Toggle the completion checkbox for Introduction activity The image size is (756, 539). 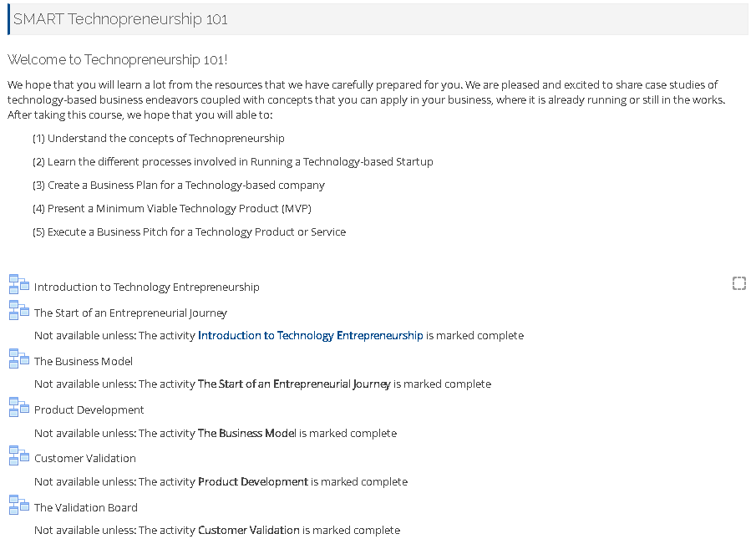(739, 283)
